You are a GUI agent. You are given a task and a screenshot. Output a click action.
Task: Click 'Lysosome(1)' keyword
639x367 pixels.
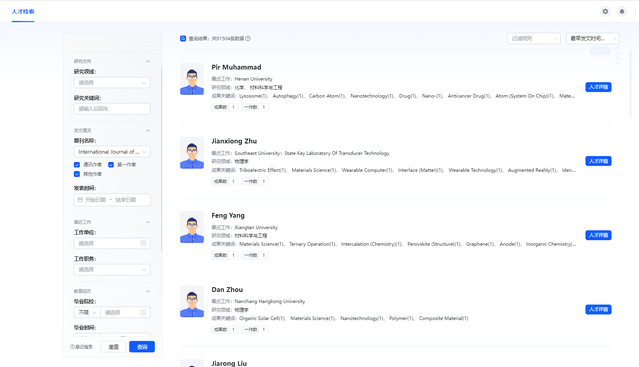[x=253, y=96]
